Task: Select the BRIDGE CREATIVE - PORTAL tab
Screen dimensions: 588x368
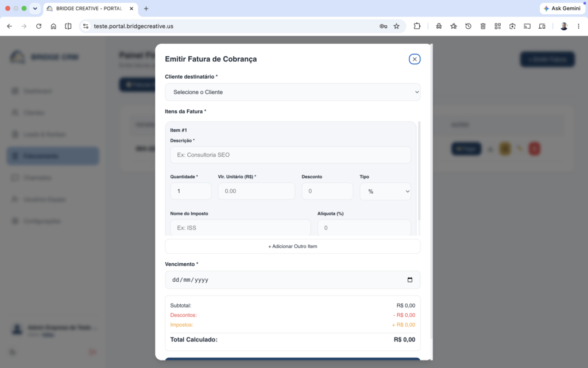Action: pyautogui.click(x=90, y=8)
